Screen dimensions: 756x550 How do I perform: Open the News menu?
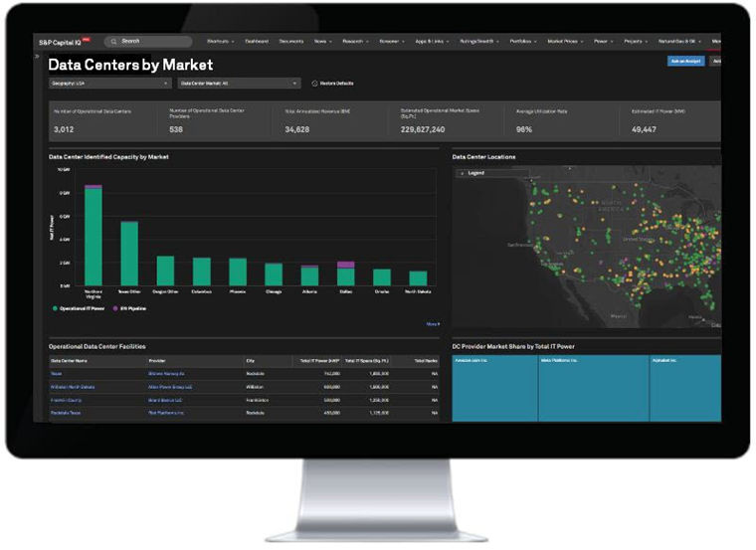(x=322, y=42)
